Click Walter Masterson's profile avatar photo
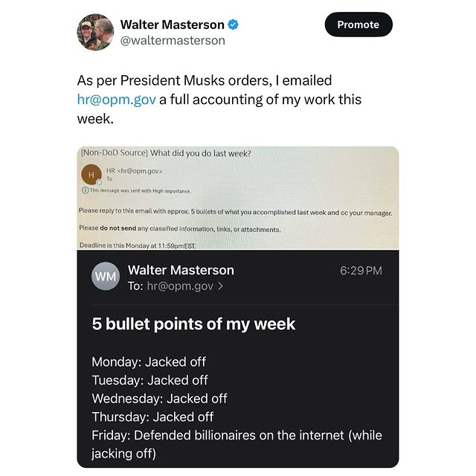The image size is (476, 476). (95, 32)
